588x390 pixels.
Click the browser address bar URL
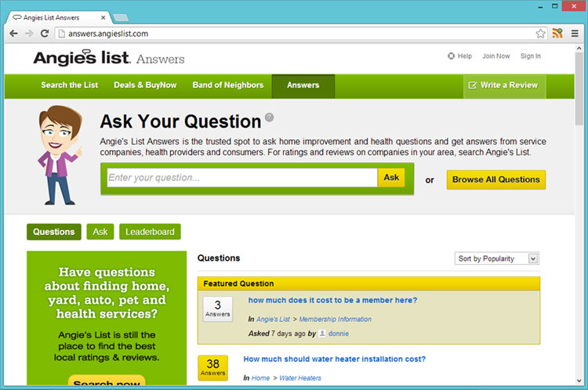click(108, 34)
